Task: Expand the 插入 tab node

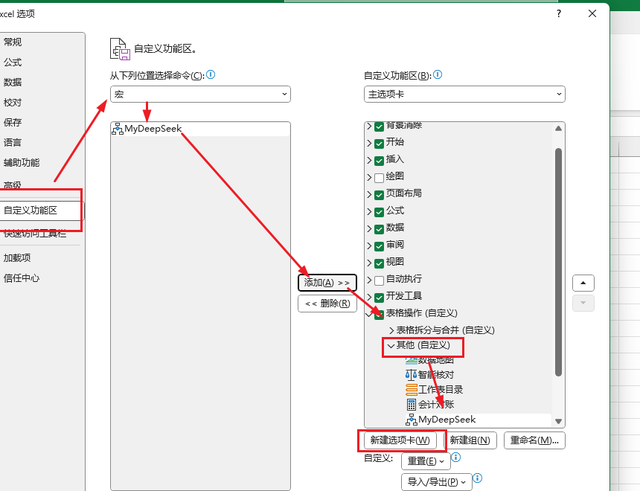Action: [369, 160]
